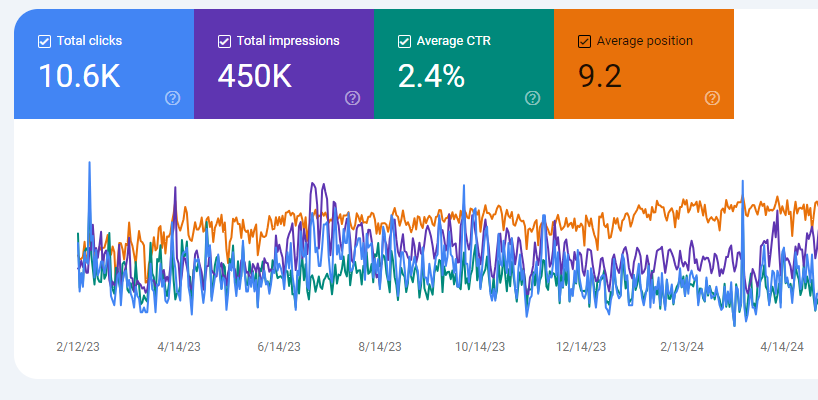Image resolution: width=818 pixels, height=400 pixels.
Task: Click the 2/13/24 date label
Action: pos(682,347)
